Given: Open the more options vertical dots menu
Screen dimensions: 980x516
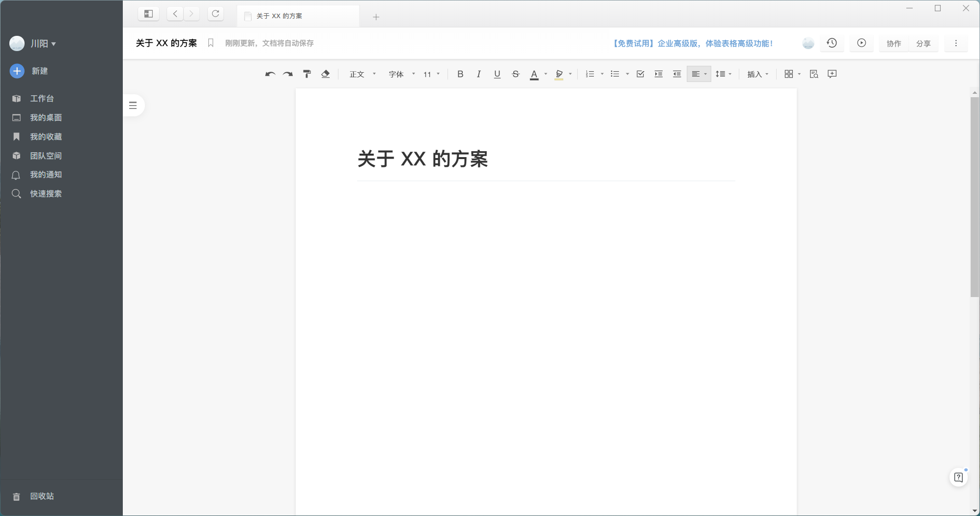Looking at the screenshot, I should click(956, 43).
